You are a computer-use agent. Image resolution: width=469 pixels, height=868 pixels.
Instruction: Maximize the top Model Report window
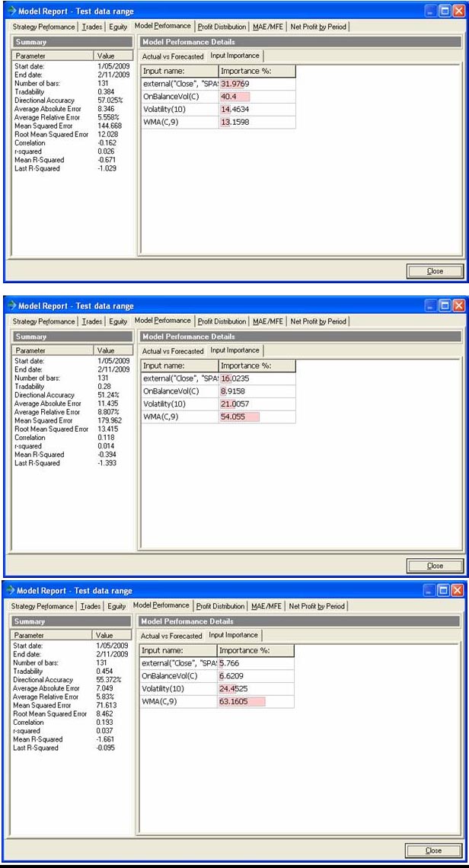tap(445, 11)
